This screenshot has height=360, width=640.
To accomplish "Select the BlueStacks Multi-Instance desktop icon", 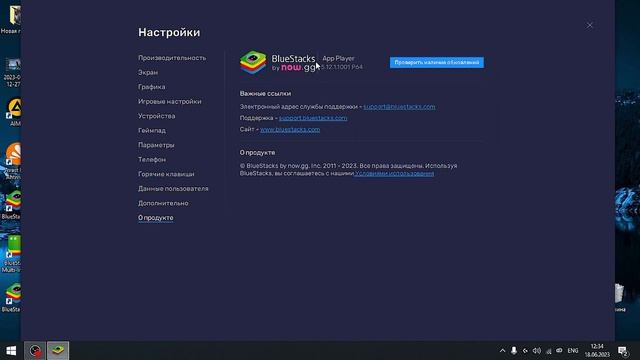I will pos(12,254).
